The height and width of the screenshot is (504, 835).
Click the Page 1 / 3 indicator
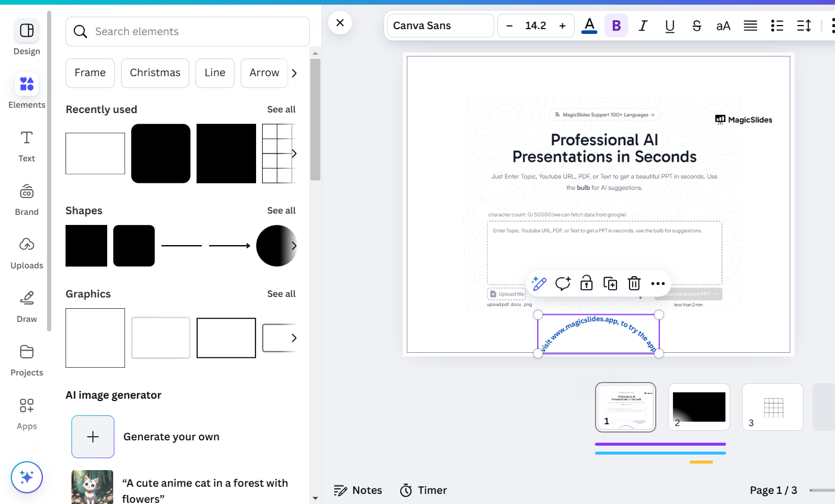773,490
